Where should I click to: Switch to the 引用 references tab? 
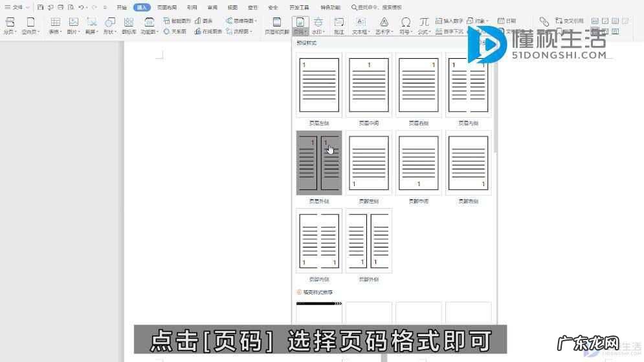pyautogui.click(x=192, y=7)
